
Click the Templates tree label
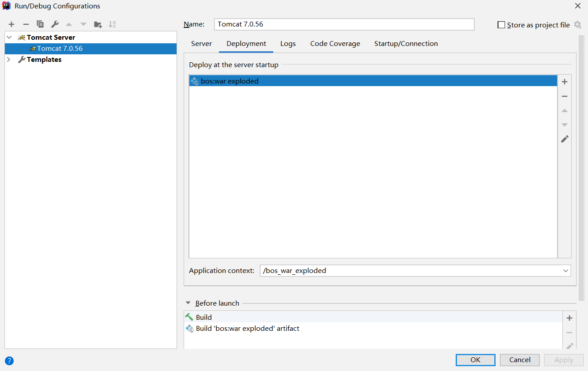pos(44,60)
